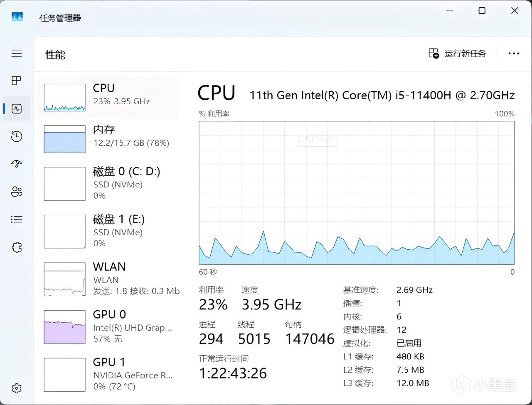
Task: Select the 内存 memory item
Action: (x=107, y=139)
